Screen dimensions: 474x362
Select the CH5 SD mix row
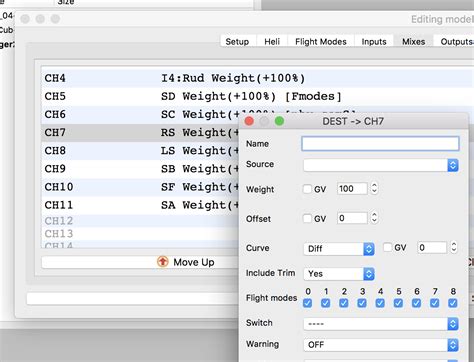pyautogui.click(x=257, y=97)
